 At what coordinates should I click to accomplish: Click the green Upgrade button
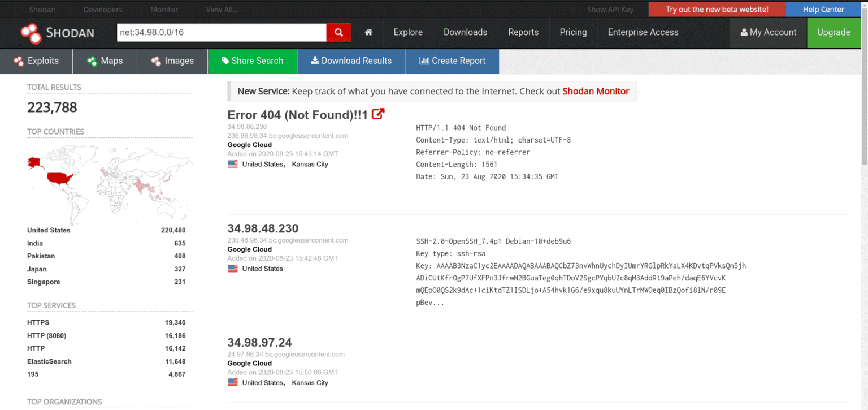(834, 32)
